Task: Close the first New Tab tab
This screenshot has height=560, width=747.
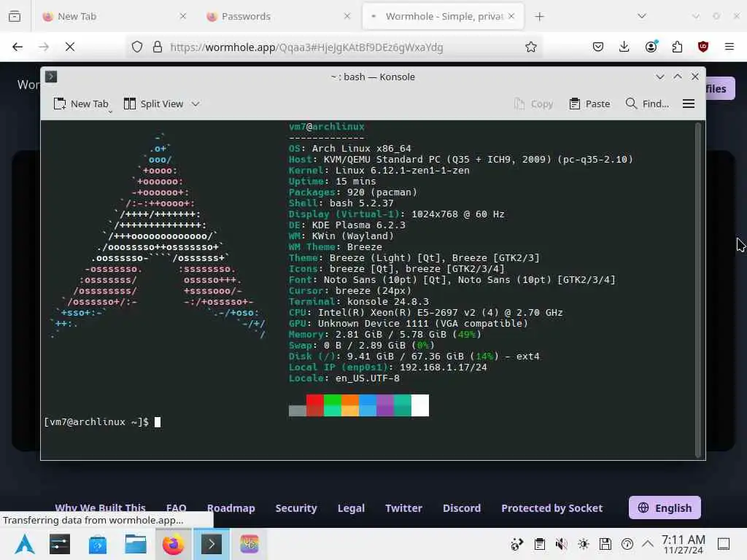Action: tap(183, 16)
